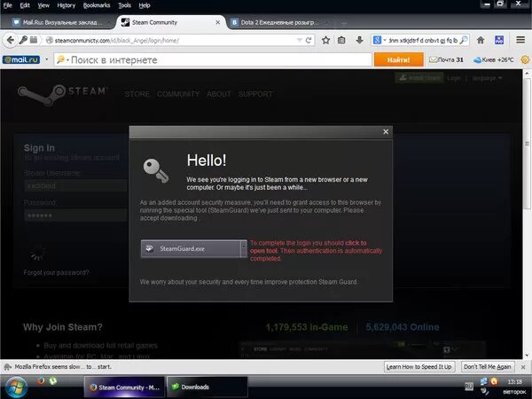
Task: Click the key icon beside the back button
Action: (23, 40)
